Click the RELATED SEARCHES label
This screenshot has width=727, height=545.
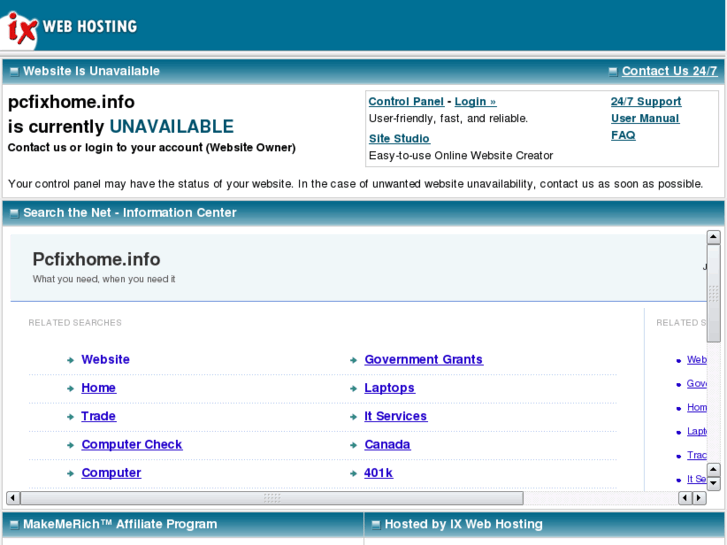(75, 322)
